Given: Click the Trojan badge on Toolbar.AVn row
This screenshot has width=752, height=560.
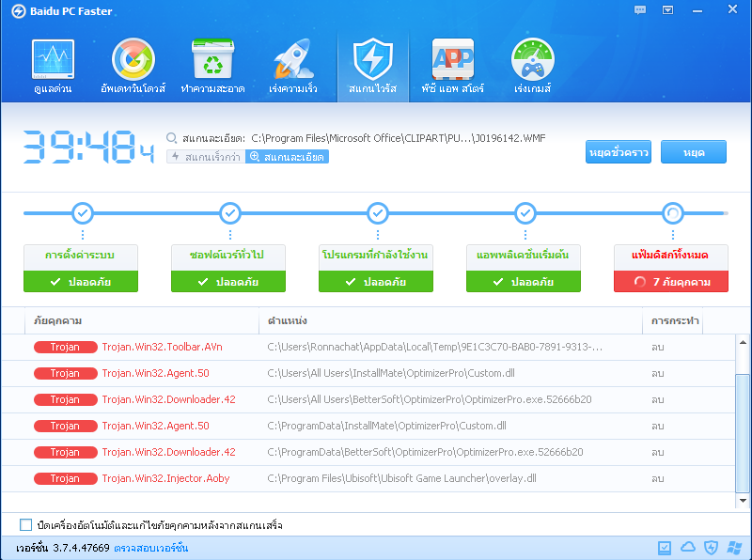Looking at the screenshot, I should [x=65, y=347].
